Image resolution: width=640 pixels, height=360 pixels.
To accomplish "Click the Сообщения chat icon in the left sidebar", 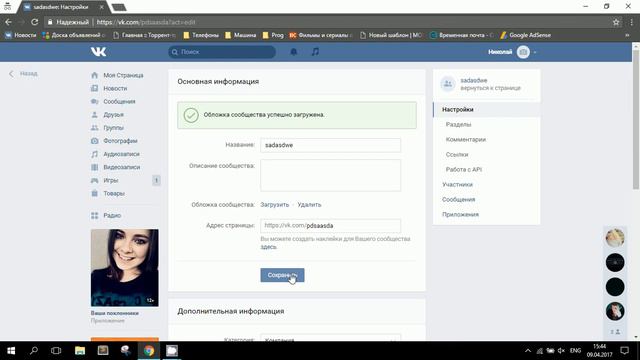I will (95, 101).
